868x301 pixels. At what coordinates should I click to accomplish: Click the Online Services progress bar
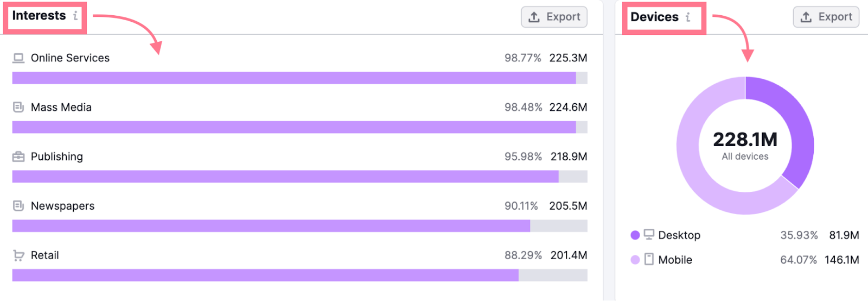(x=293, y=78)
